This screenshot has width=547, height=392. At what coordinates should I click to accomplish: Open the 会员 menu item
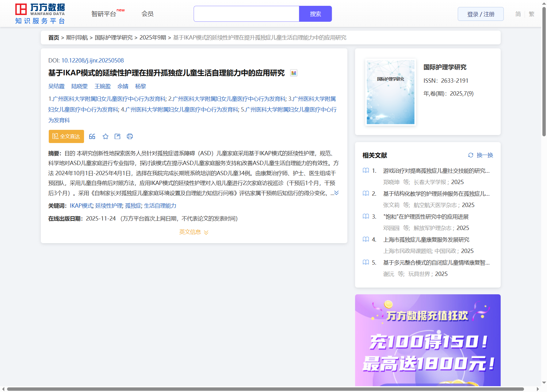click(147, 14)
